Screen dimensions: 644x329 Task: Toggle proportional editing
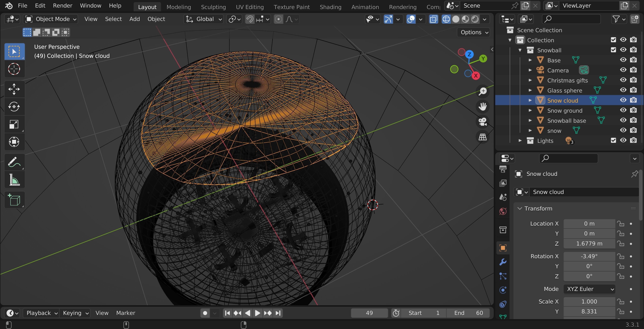(278, 19)
